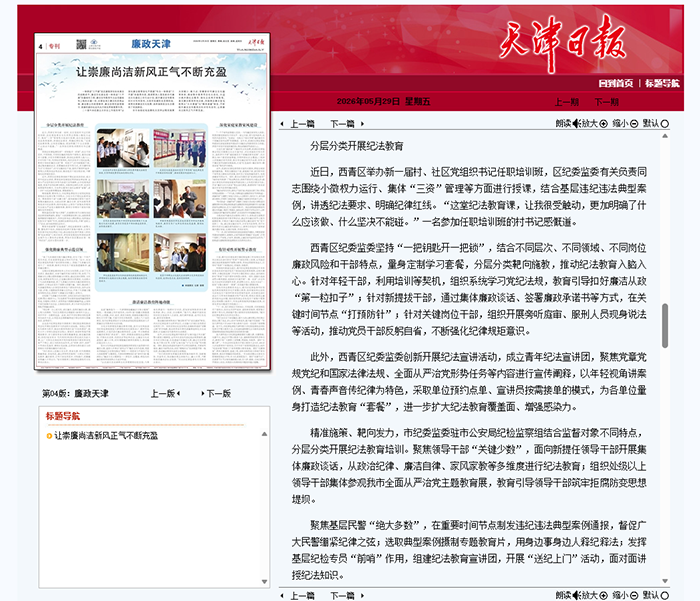Image resolution: width=700 pixels, height=601 pixels.
Task: Select bottom 默认 default text size option
Action: point(656,595)
